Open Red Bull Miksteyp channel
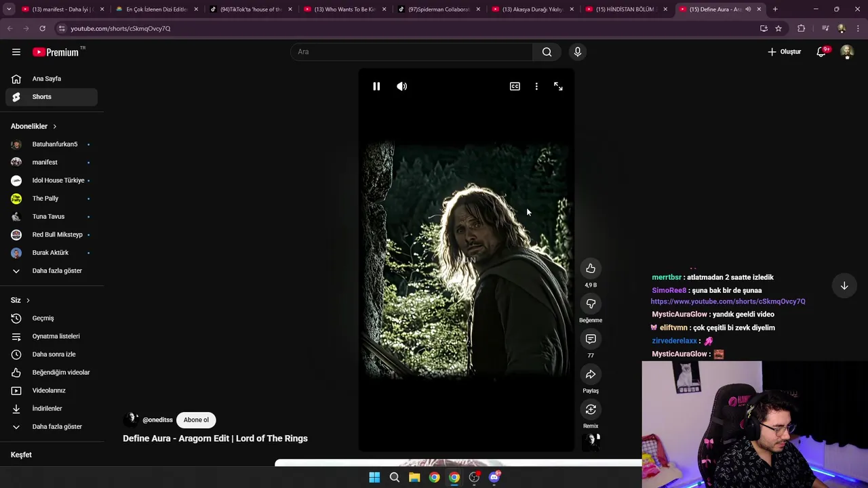The width and height of the screenshot is (868, 488). [52, 235]
